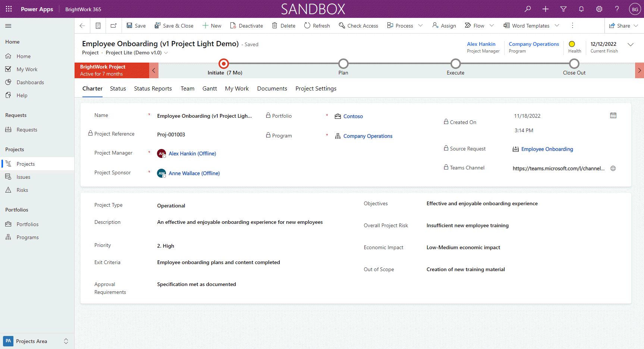Open the calendar picker beside Created On date
The width and height of the screenshot is (644, 349).
pos(613,115)
